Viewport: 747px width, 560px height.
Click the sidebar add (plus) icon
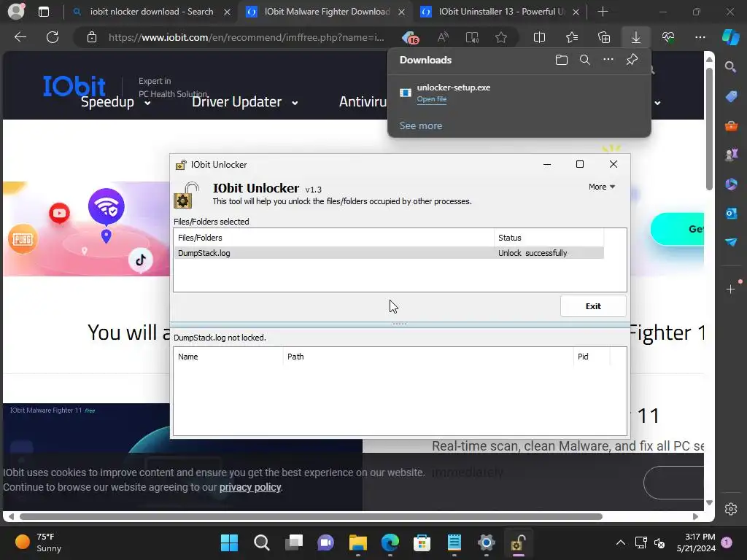point(730,289)
